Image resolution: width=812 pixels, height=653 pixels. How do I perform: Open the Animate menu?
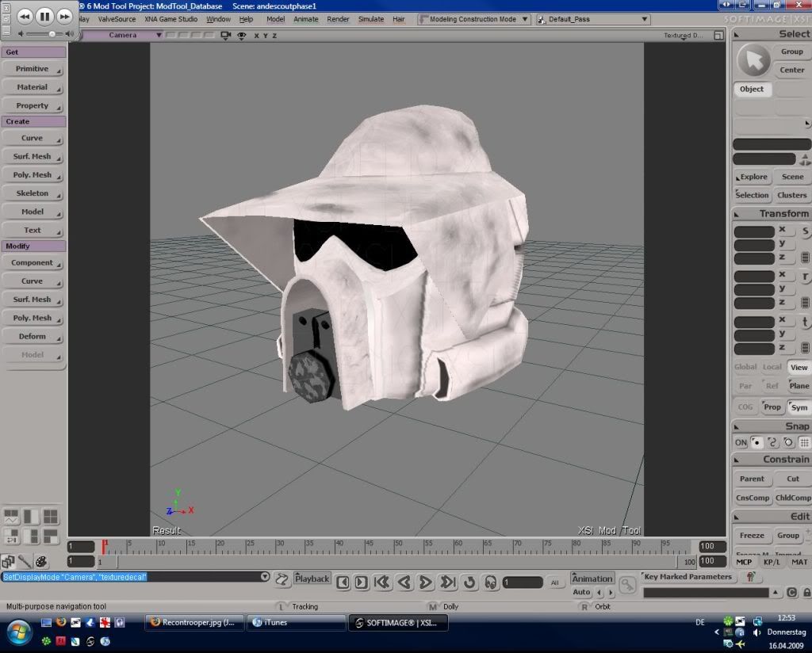click(x=305, y=19)
